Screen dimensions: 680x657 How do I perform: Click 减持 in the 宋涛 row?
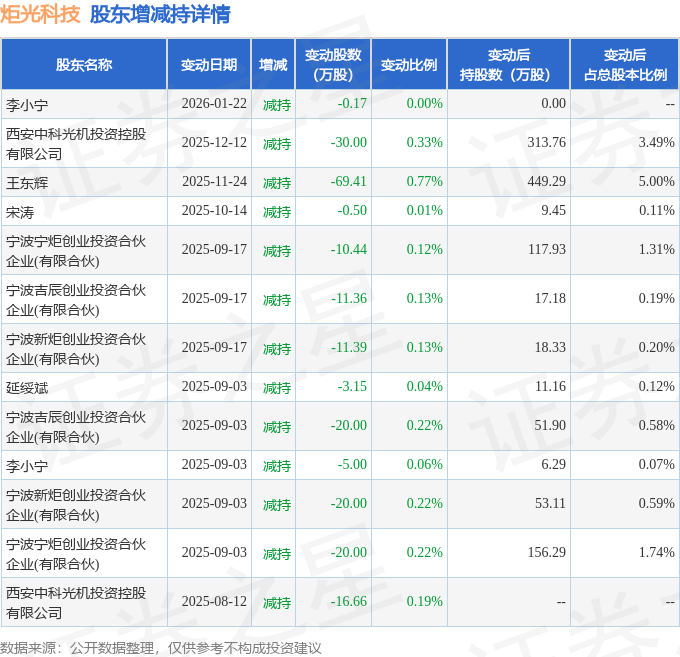click(x=277, y=212)
